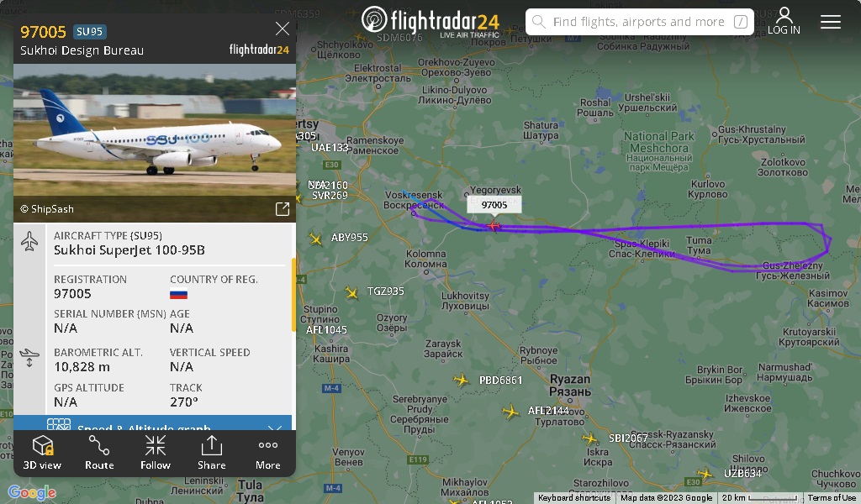Close the 97005 flight details panel
This screenshot has width=861, height=504.
283,29
